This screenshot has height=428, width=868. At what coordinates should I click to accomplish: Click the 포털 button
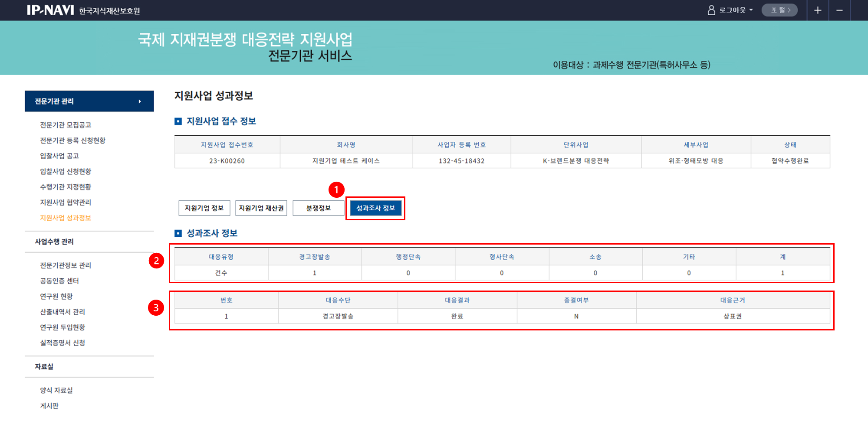pos(780,10)
